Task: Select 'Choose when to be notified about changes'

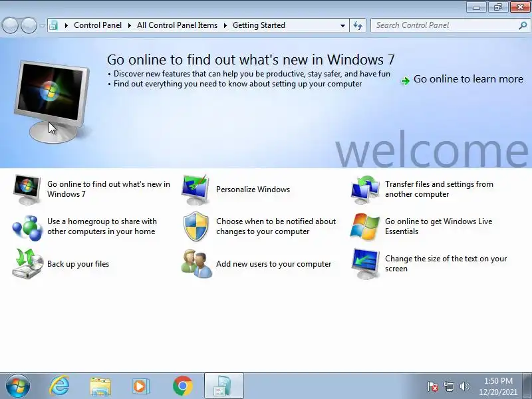Action: [276, 226]
